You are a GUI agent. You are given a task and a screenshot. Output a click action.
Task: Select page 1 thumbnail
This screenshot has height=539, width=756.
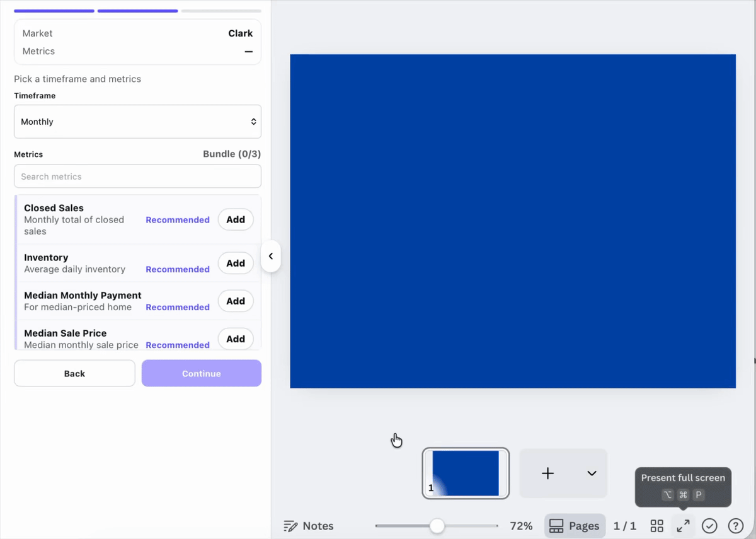coord(466,473)
